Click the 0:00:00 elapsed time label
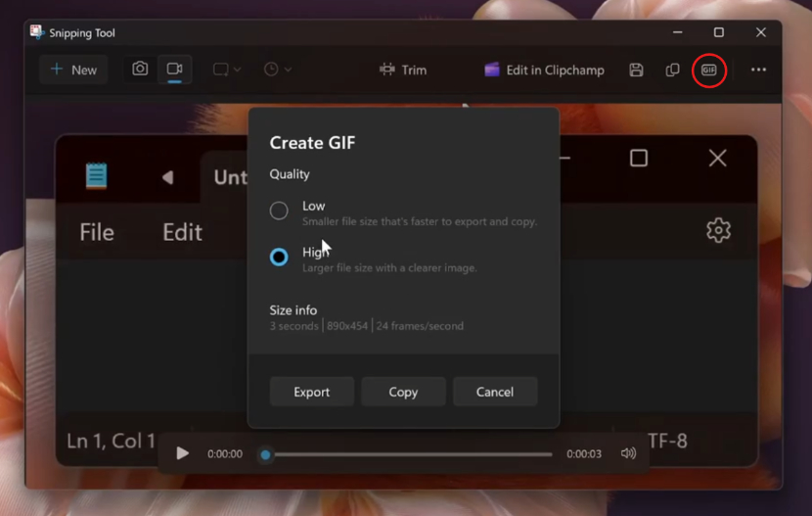812x516 pixels. coord(225,454)
